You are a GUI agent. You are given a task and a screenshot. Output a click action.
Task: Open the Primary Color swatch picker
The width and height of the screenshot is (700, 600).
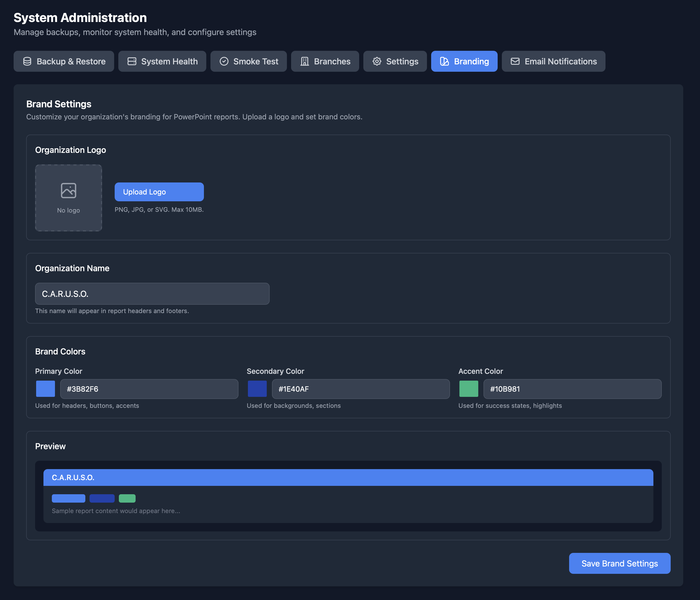[46, 389]
